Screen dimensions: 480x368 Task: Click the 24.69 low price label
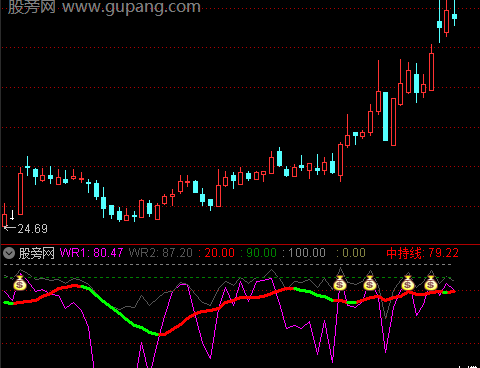33,229
